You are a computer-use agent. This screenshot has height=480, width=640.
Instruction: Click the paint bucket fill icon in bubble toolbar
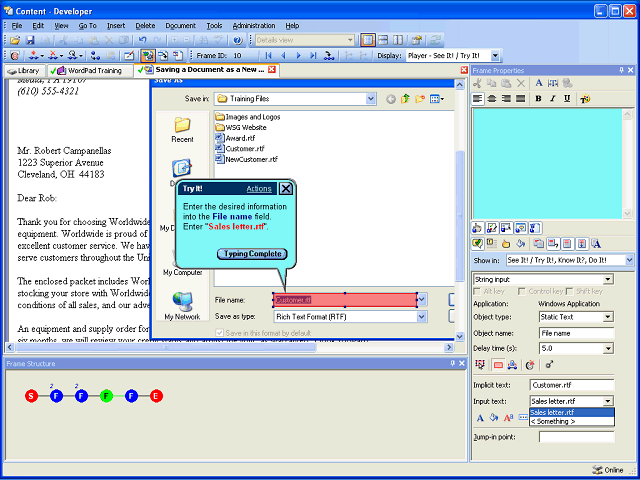[x=520, y=244]
